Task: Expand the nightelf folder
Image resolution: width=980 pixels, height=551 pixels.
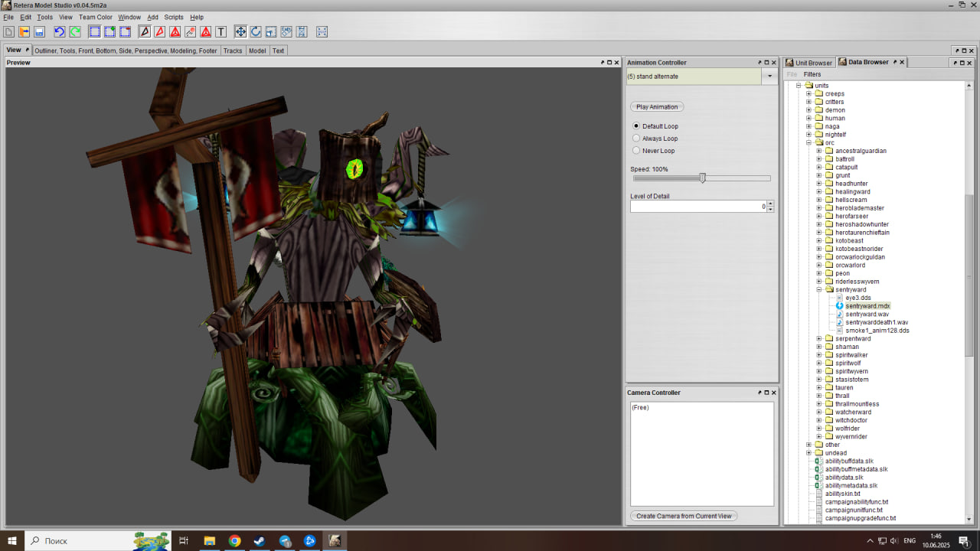Action: 809,134
